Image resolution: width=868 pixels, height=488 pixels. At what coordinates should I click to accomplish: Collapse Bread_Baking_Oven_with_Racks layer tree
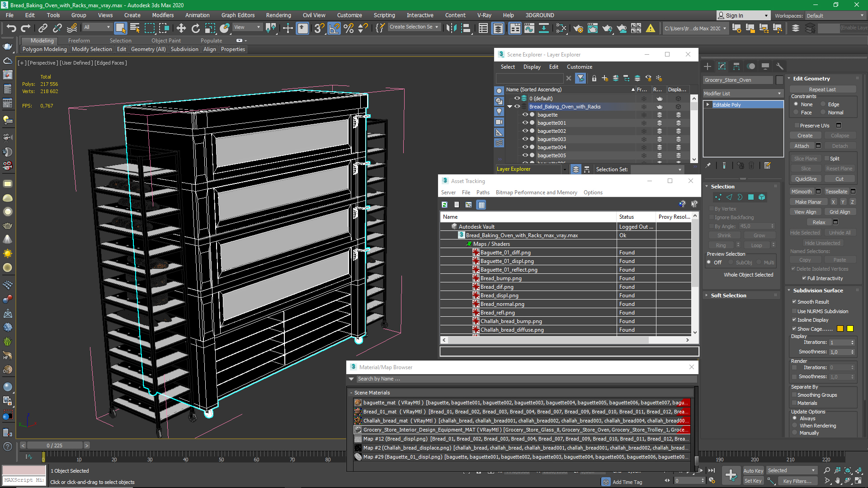[510, 107]
